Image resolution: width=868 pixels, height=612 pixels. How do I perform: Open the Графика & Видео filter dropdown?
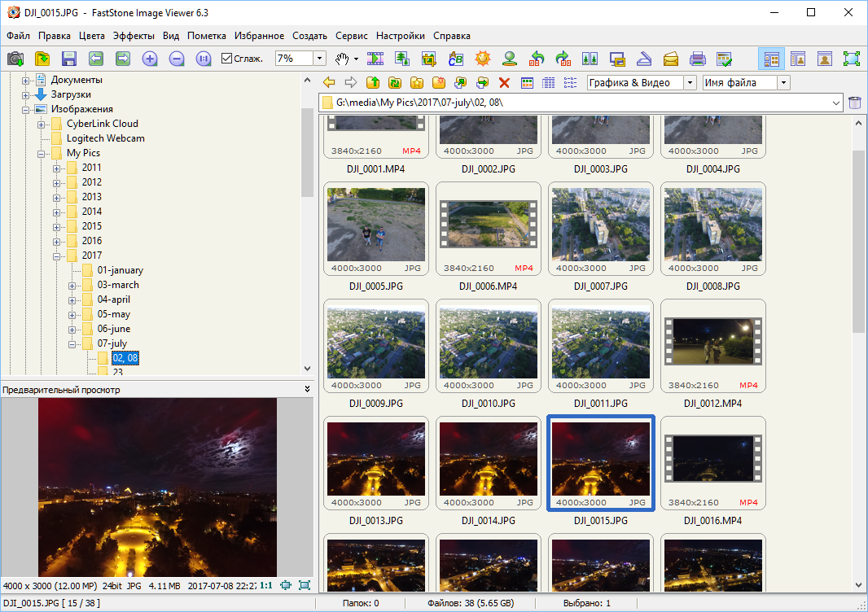point(690,82)
